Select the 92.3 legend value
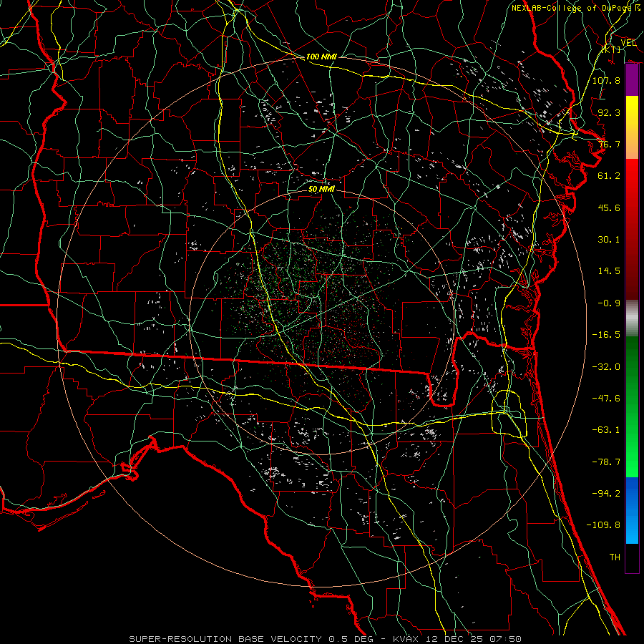The image size is (644, 644). coord(609,112)
